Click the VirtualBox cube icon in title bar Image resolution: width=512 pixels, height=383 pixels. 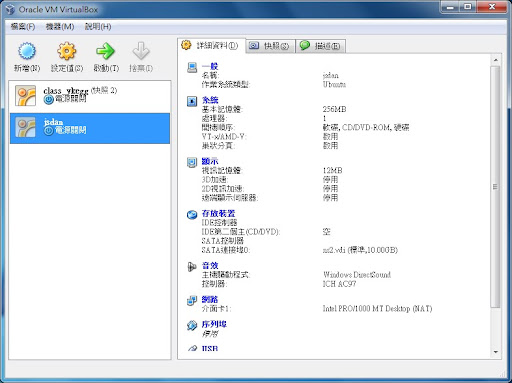10,9
